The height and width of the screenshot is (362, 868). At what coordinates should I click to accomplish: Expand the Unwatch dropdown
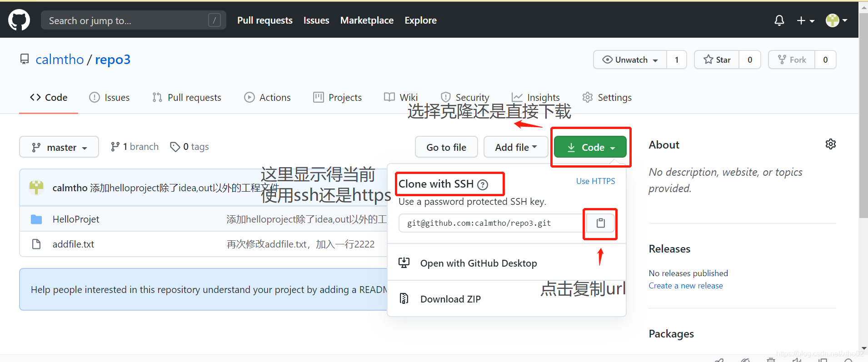click(630, 60)
